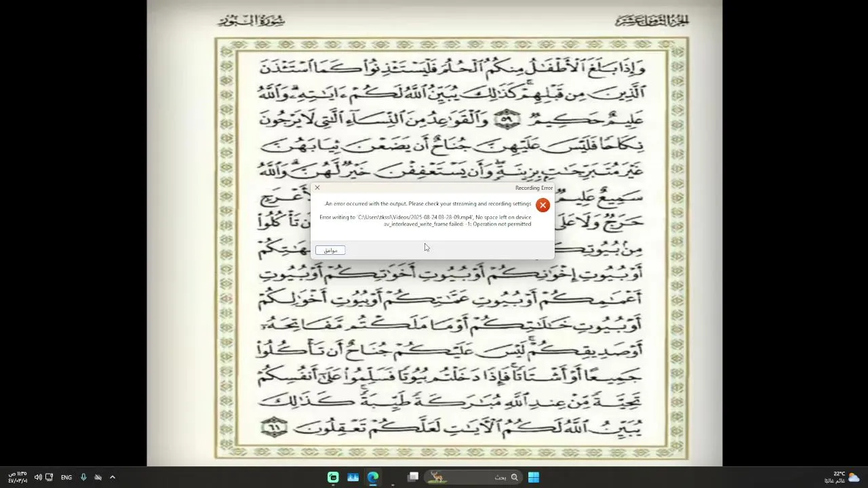
Task: Click 'An error occurred with the output' message
Action: 428,203
